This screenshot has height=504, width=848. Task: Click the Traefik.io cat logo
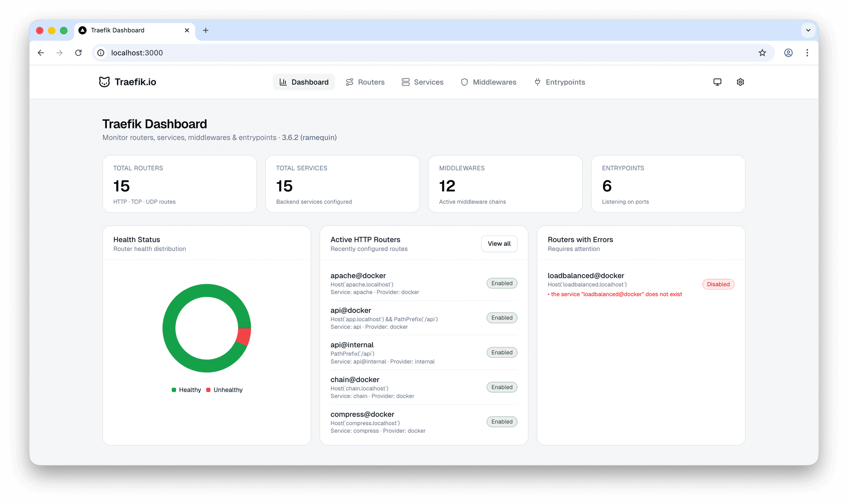pyautogui.click(x=105, y=82)
